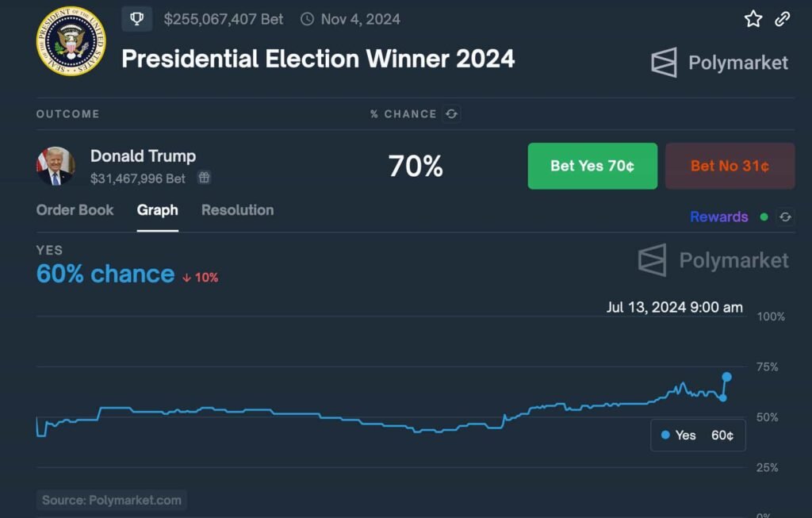Screen dimensions: 812x518
Task: Click the trophy icon badge
Action: (136, 18)
